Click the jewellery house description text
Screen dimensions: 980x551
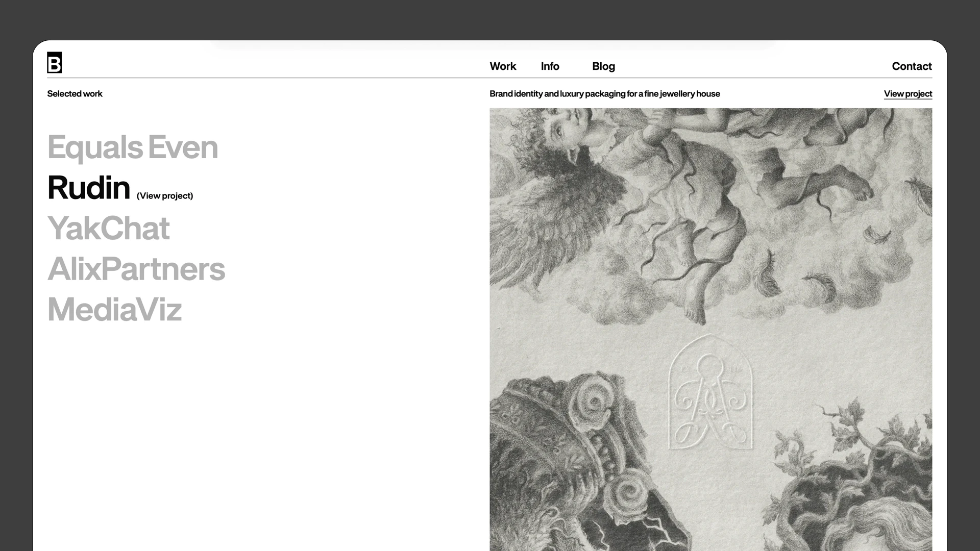click(605, 94)
